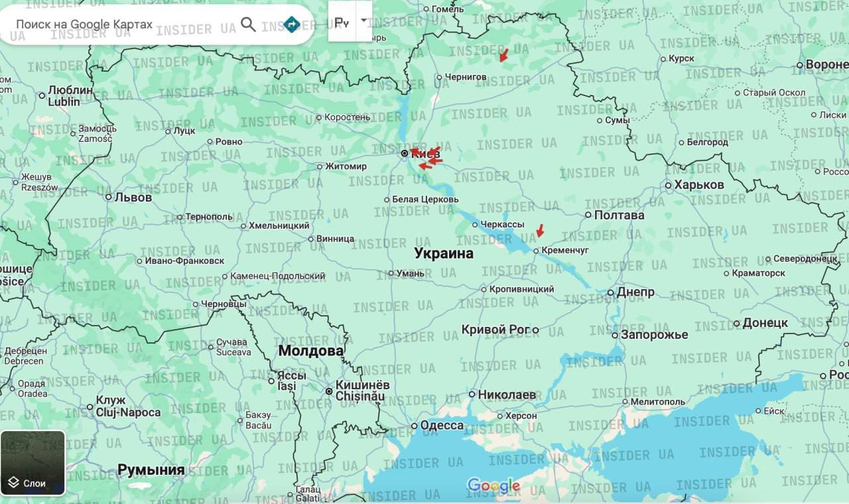Click the Одесса city label
This screenshot has height=504, width=849.
442,425
